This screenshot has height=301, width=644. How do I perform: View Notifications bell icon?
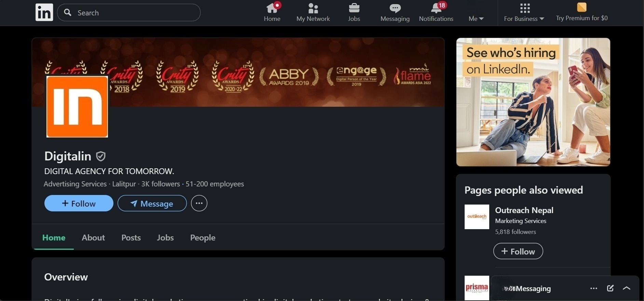[x=436, y=8]
